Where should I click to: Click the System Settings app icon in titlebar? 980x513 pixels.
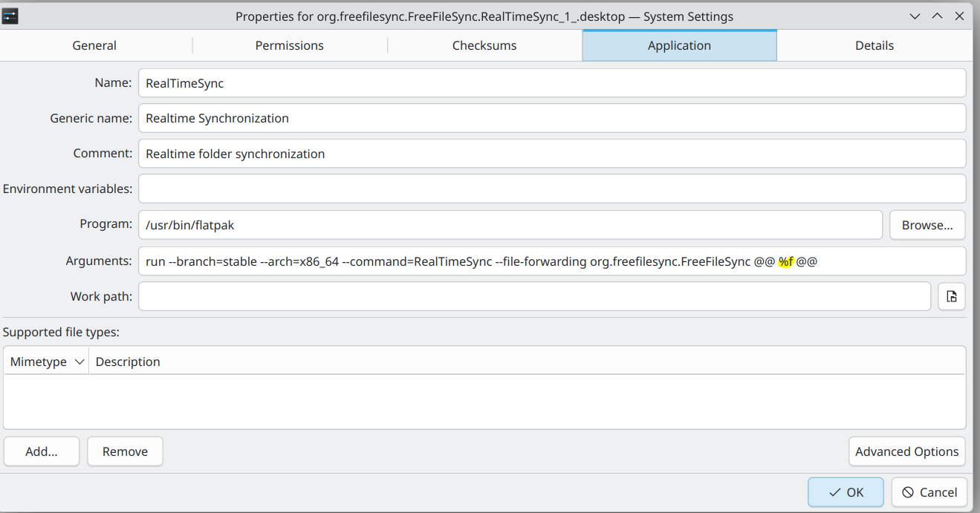(10, 16)
